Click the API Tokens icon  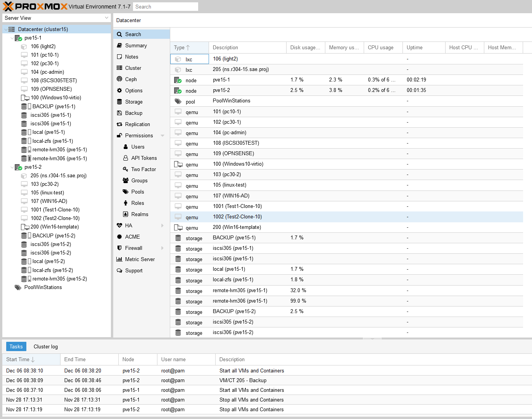point(126,158)
